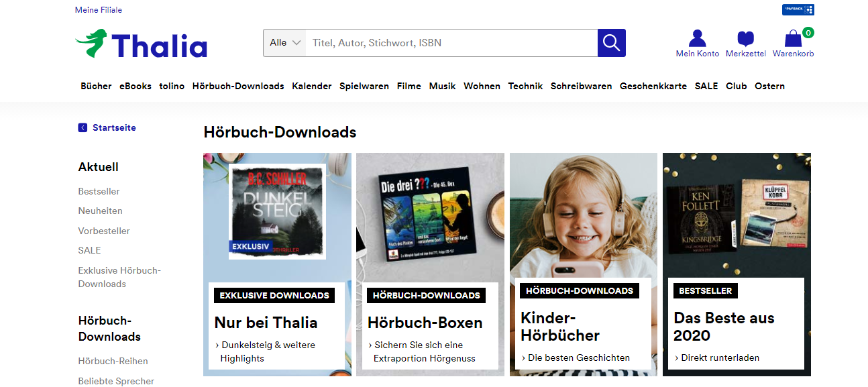Screen dimensions: 868x387
Task: Open the Schreibwaren menu
Action: point(581,86)
